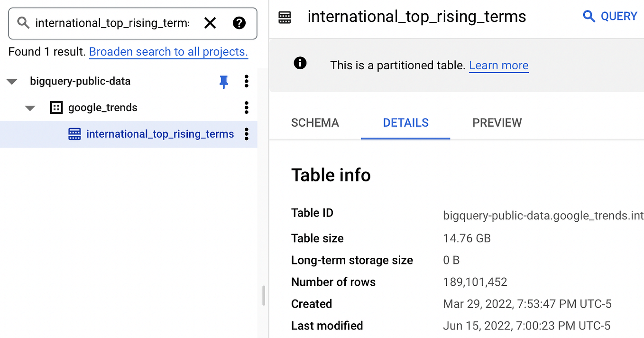
Task: Click Broaden search to all projects
Action: point(168,52)
